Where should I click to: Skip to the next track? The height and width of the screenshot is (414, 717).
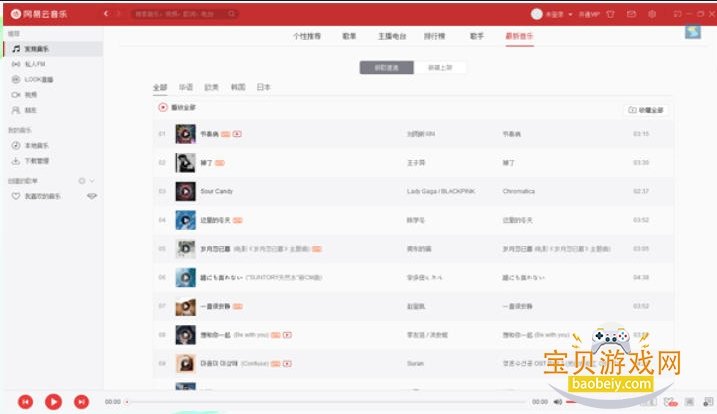81,402
